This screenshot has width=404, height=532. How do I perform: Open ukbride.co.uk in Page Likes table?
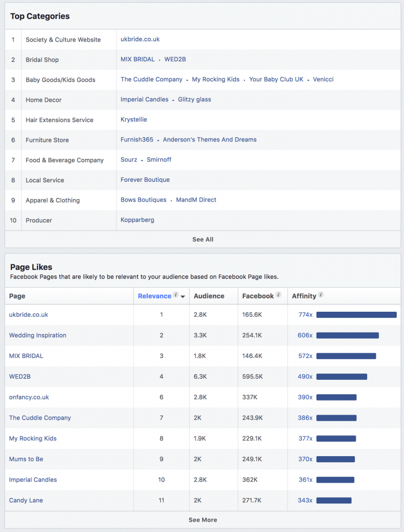click(29, 315)
